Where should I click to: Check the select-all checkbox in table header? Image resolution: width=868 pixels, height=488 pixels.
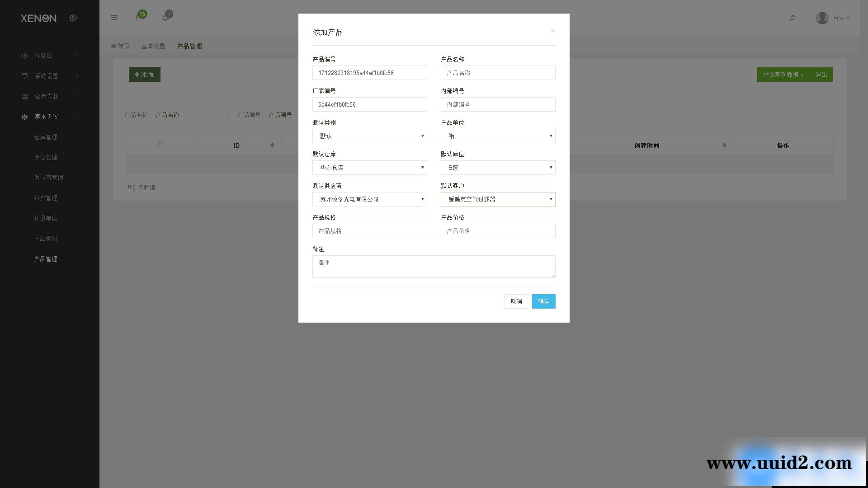161,145
